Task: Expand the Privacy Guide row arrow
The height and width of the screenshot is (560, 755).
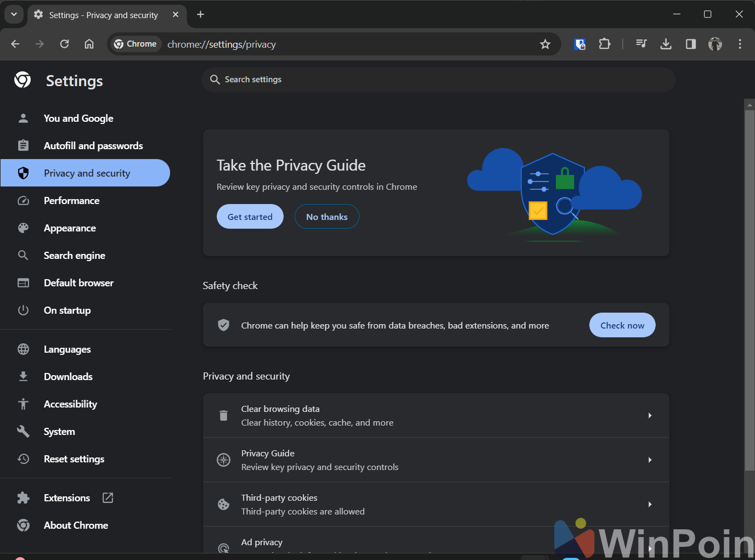Action: (650, 460)
